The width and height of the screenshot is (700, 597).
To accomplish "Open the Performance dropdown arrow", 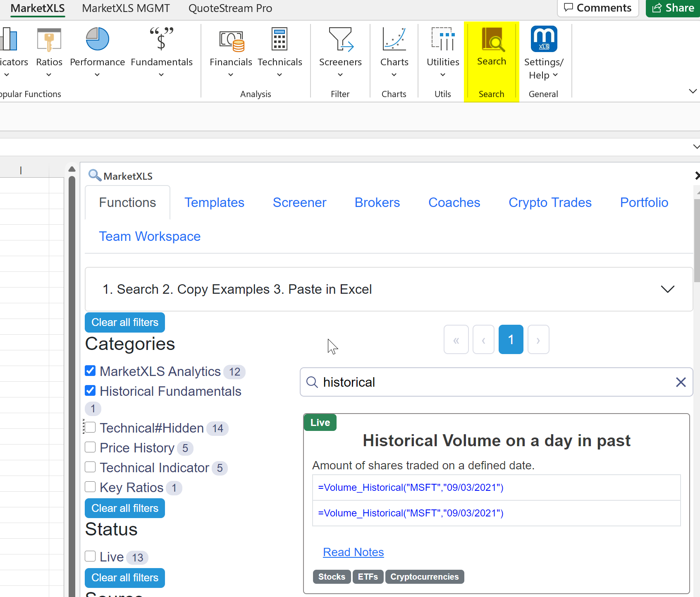I will pos(97,75).
